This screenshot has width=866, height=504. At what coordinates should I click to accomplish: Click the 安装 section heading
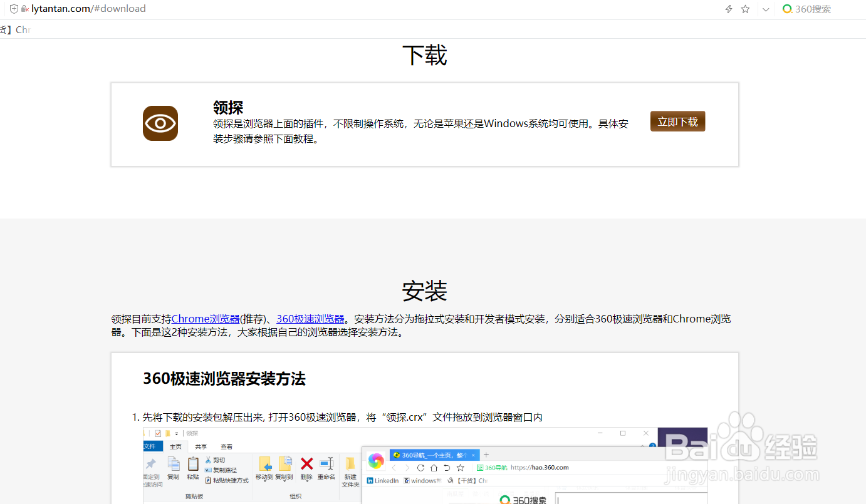424,291
